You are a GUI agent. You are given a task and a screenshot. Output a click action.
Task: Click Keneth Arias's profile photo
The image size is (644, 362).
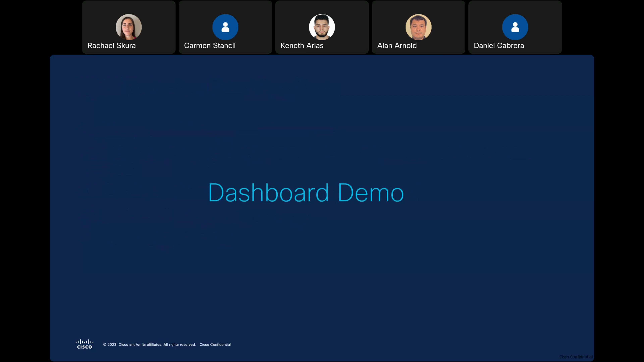322,27
